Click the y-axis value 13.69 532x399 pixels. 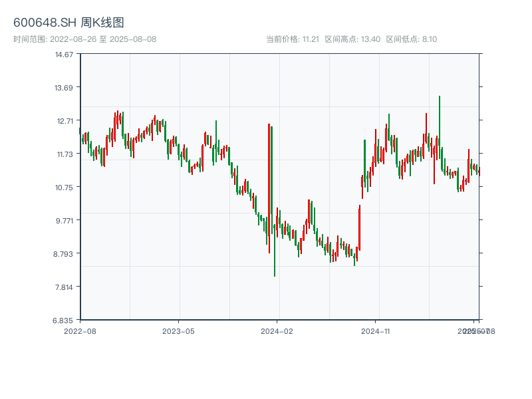point(64,88)
